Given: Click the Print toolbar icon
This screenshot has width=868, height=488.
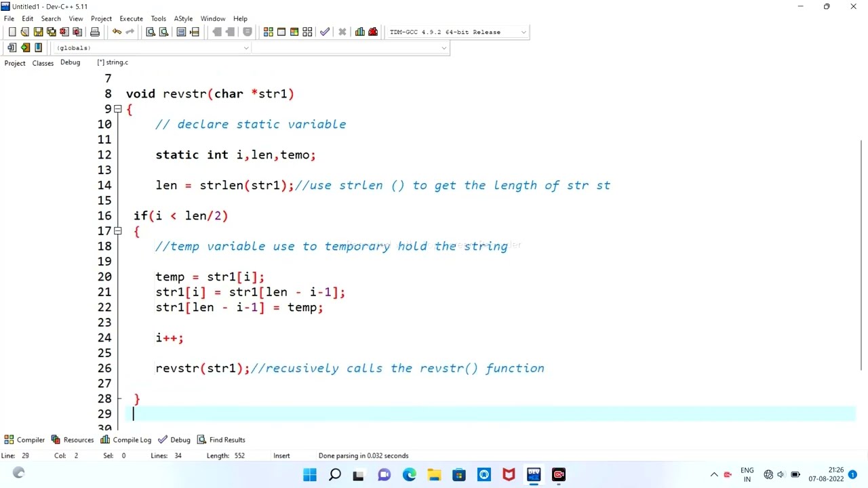Looking at the screenshot, I should tap(95, 32).
